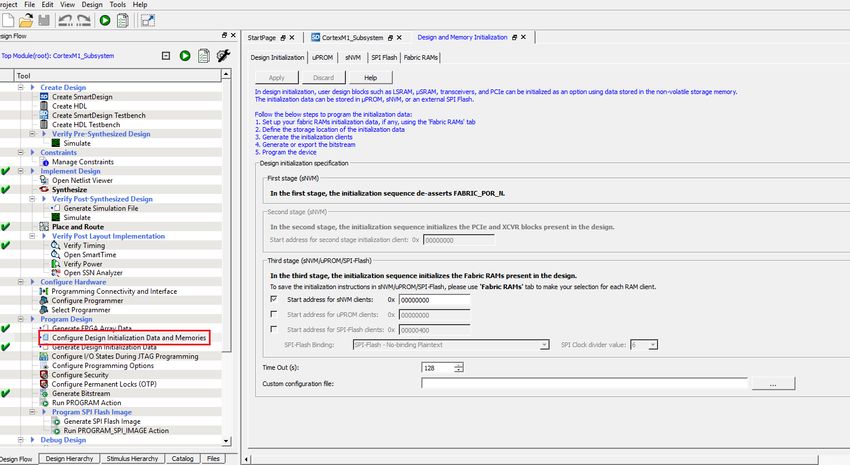The image size is (850, 465).
Task: Collapse the Configure Hardware node
Action: coord(21,282)
